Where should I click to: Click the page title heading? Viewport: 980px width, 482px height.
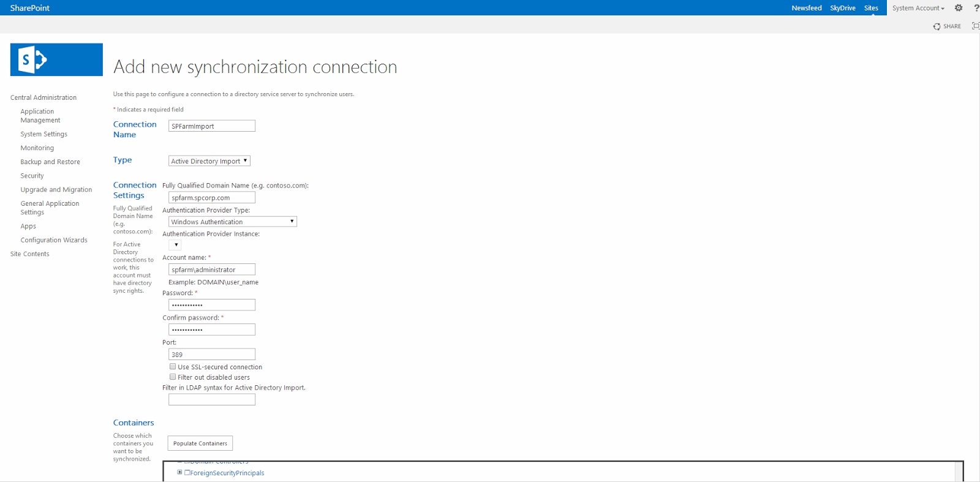(x=255, y=67)
